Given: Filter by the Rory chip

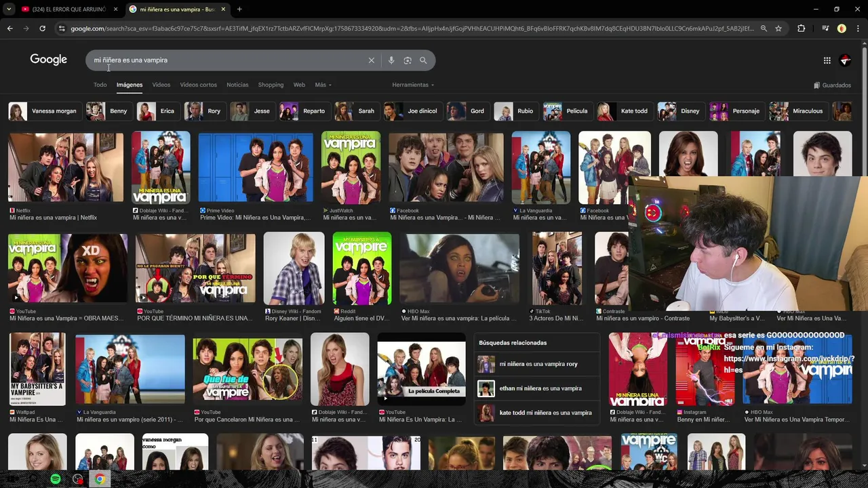Looking at the screenshot, I should (x=204, y=111).
